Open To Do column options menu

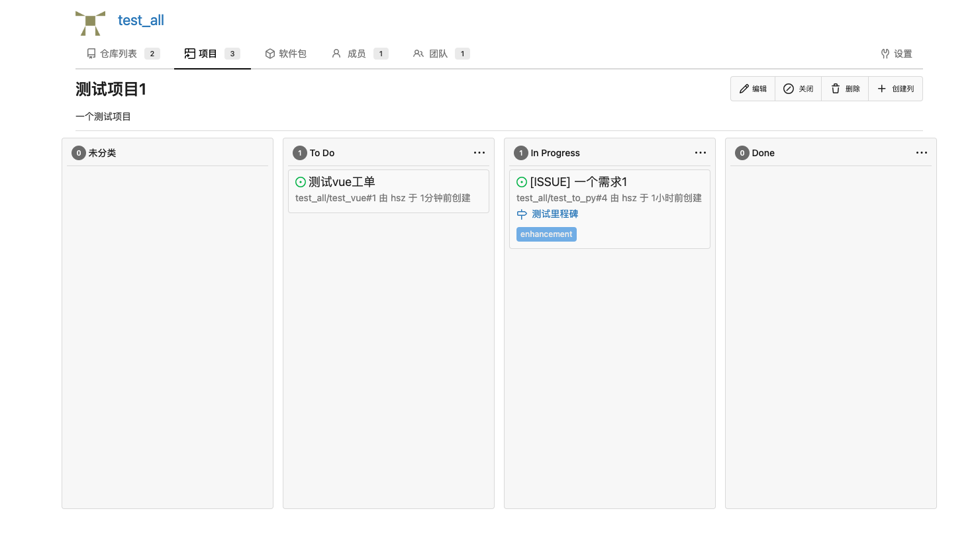pos(479,153)
